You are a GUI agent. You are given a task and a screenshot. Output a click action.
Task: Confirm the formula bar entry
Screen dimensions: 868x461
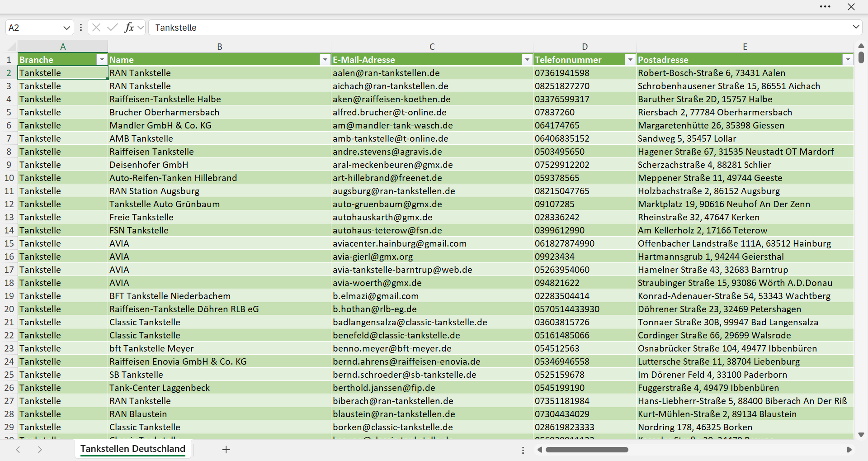pos(113,28)
